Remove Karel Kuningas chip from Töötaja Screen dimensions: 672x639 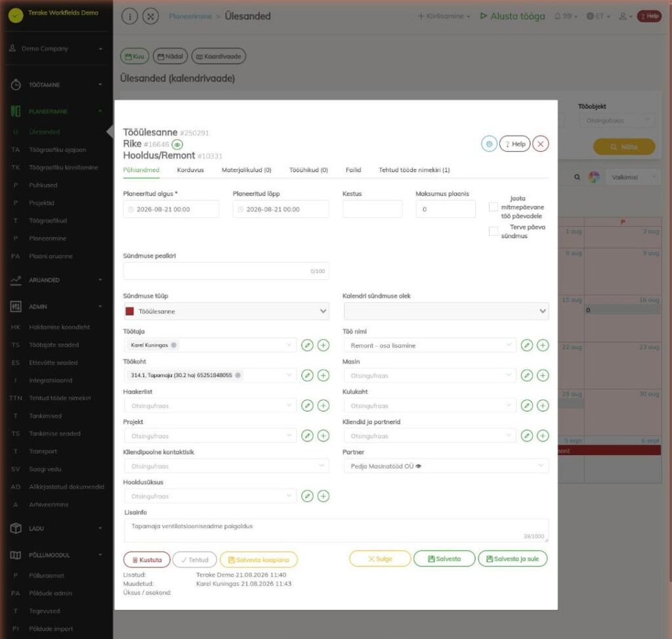tap(174, 345)
